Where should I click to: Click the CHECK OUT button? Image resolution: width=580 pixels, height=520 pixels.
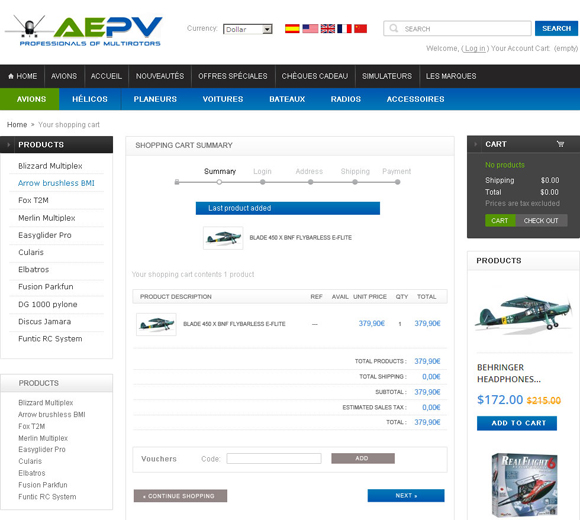click(x=541, y=221)
